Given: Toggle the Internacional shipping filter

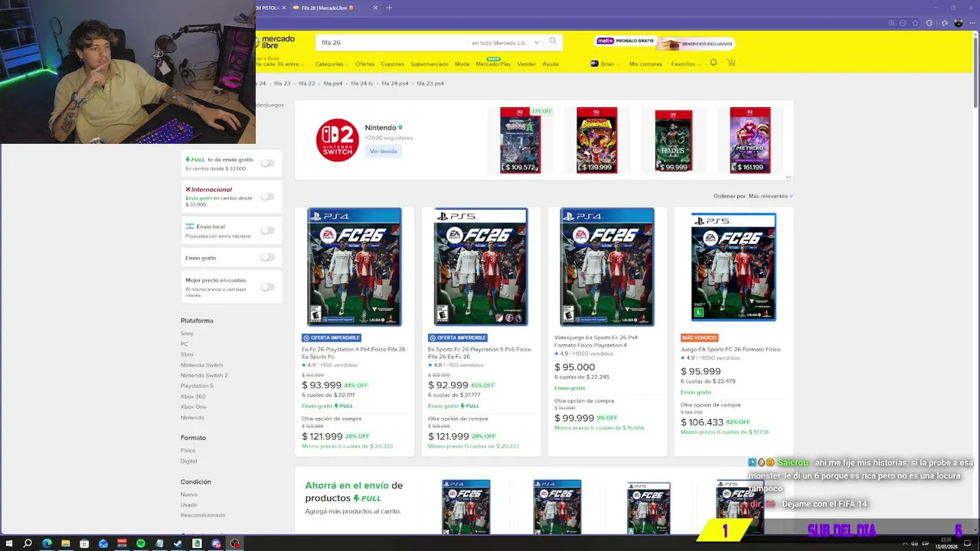Looking at the screenshot, I should [x=267, y=197].
